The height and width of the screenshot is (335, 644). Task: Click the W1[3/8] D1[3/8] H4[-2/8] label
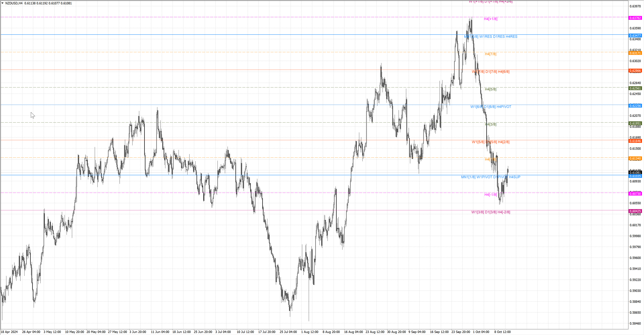pos(491,212)
